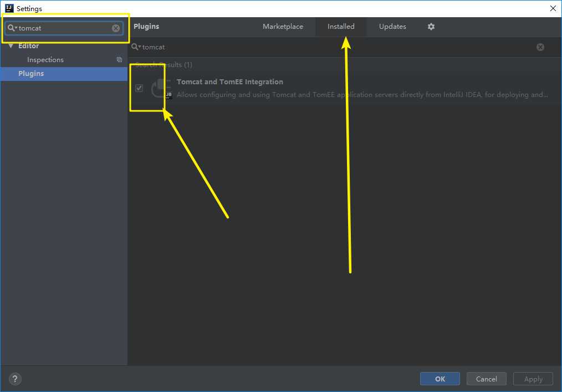Click the IntelliJ IDEA title bar icon
This screenshot has height=392, width=562.
click(9, 8)
